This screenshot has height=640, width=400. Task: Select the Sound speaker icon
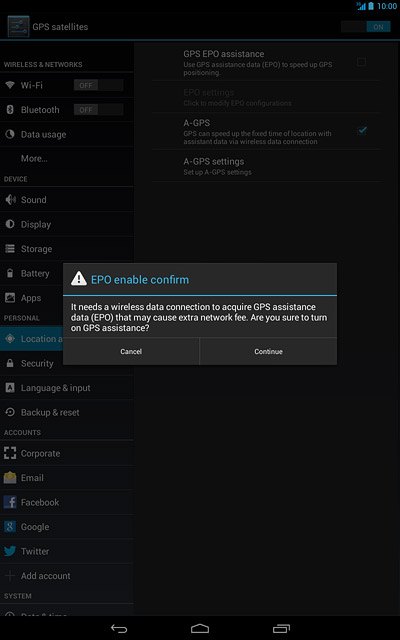pyautogui.click(x=10, y=200)
